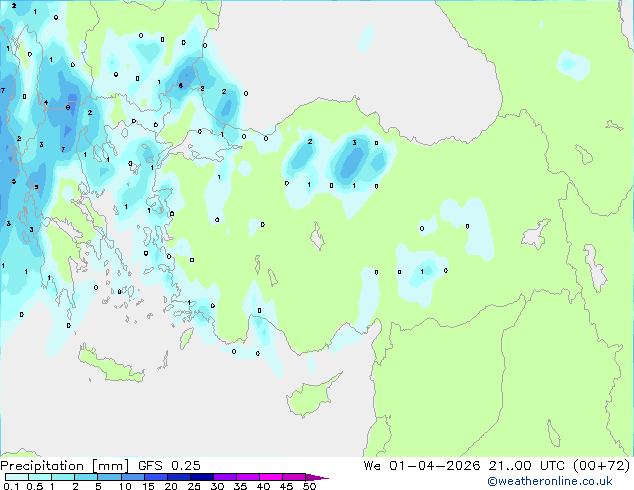Screen dimensions: 634x490
Task: Select the 'Precipitation [mm] GFS 0.25' title text
Action: (x=100, y=466)
